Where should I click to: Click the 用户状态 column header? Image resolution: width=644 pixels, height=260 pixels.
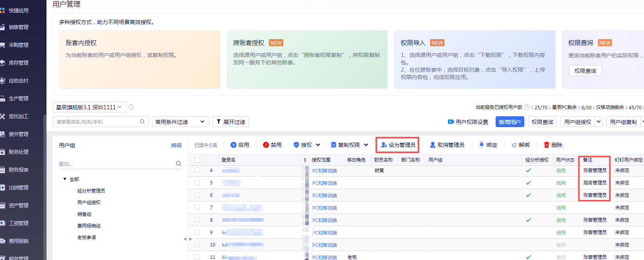565,160
